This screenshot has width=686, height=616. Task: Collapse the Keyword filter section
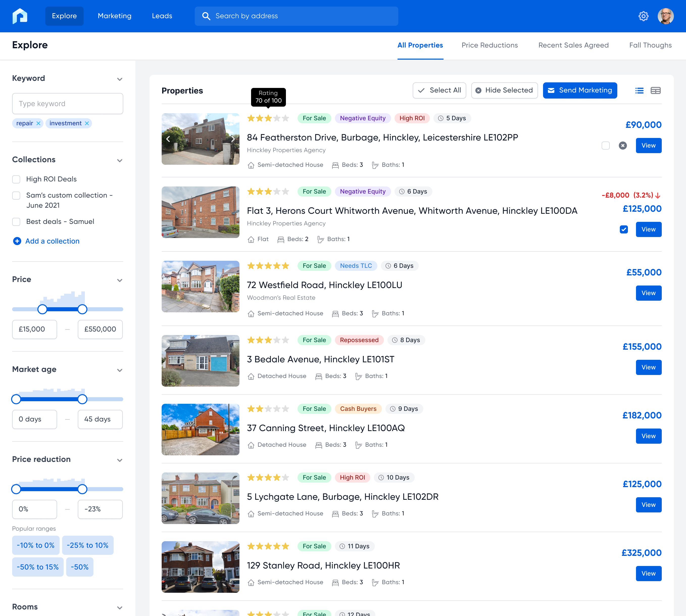point(119,79)
